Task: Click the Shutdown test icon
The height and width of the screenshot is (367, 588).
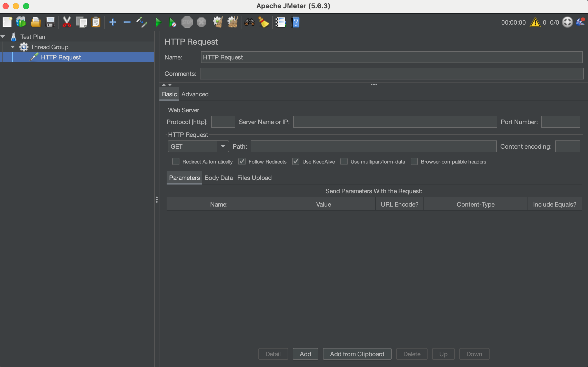Action: click(x=201, y=22)
